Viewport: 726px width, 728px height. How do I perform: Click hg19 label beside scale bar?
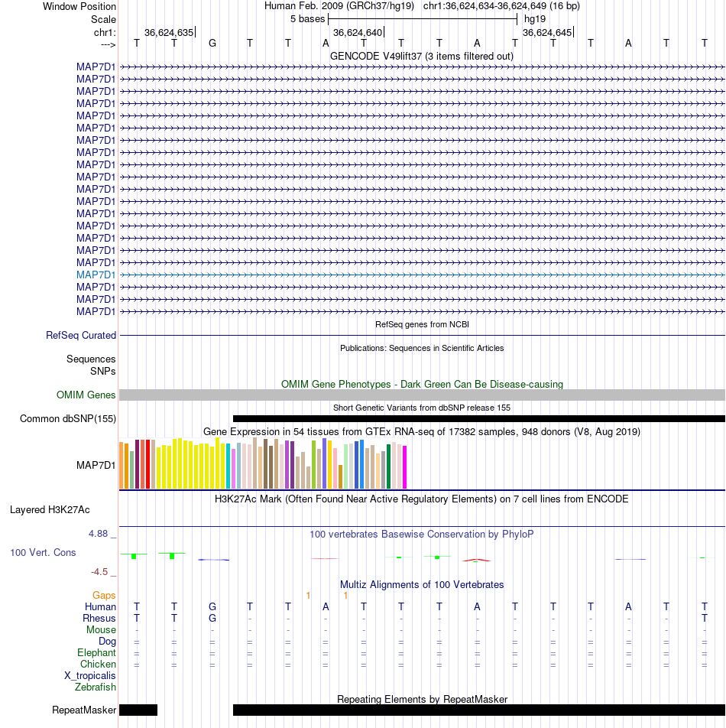point(535,19)
